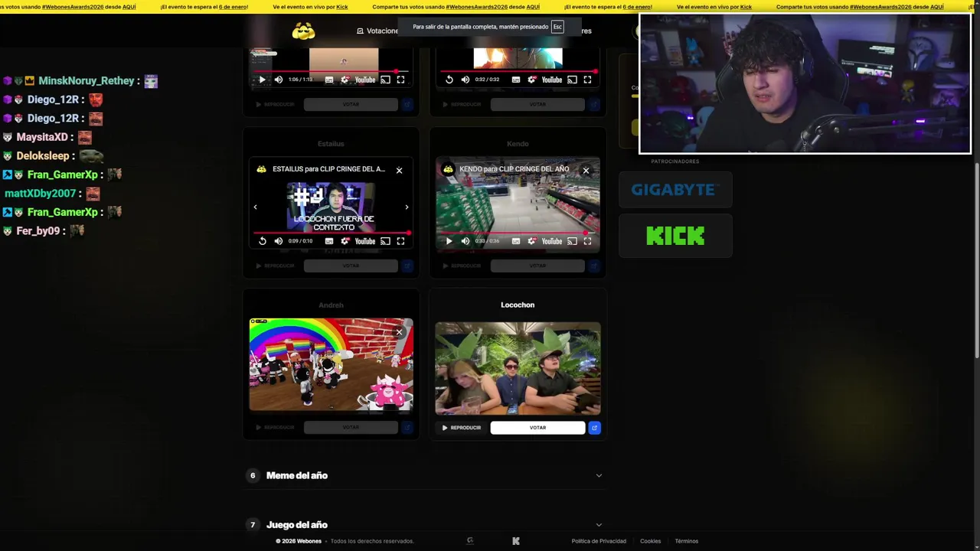Mute the 0:32 / 0:32 video

pos(465,80)
